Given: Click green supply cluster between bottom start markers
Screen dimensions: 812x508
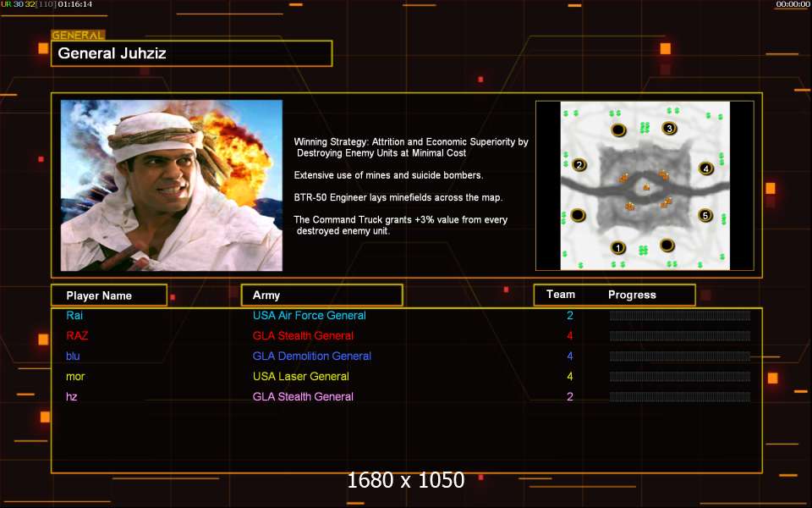Looking at the screenshot, I should [x=643, y=251].
